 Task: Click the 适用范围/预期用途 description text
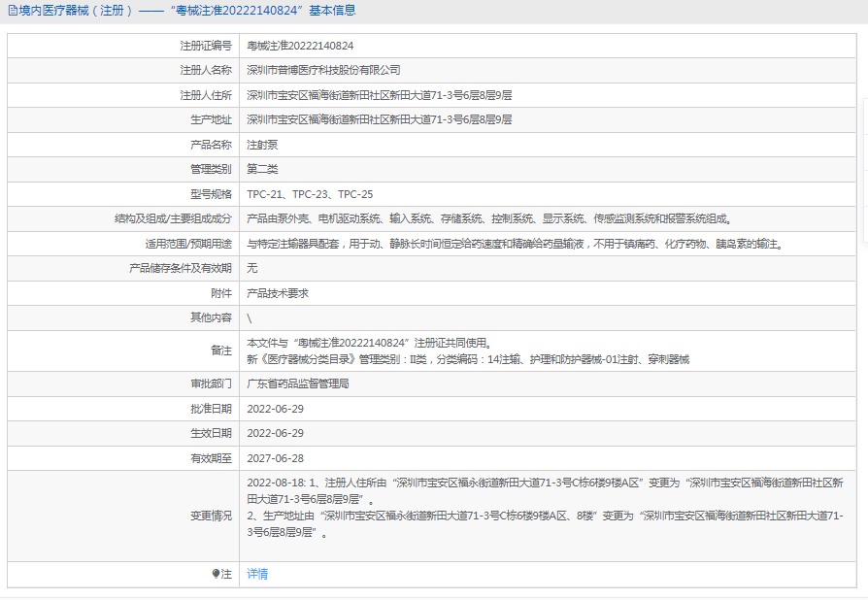point(515,244)
